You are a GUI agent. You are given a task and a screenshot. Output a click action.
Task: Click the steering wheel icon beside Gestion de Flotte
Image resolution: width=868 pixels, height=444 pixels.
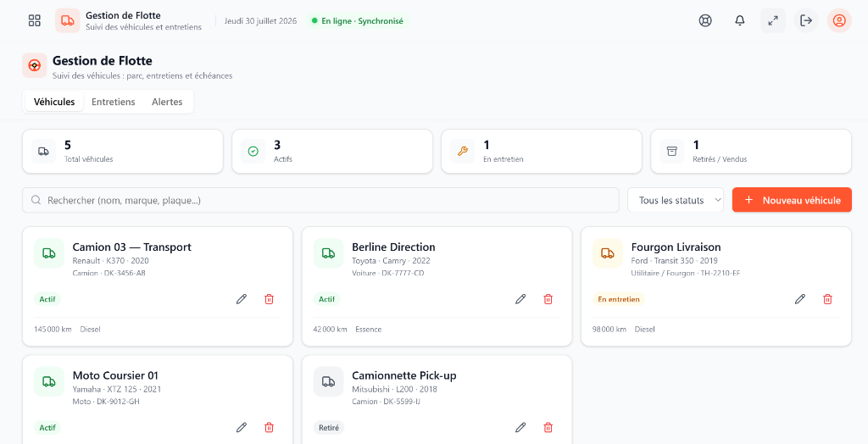(34, 65)
